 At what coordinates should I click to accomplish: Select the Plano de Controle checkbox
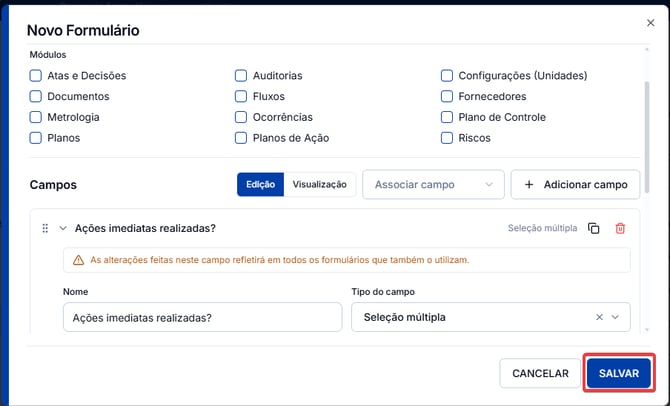point(447,117)
